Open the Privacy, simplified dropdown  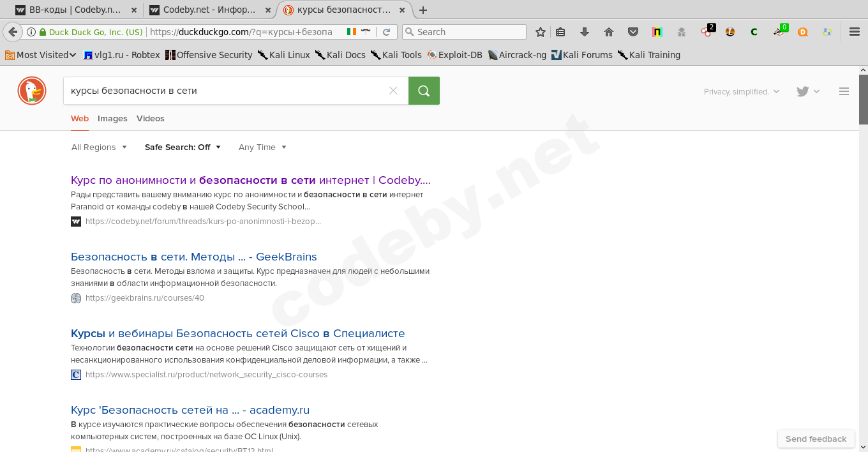(x=741, y=91)
